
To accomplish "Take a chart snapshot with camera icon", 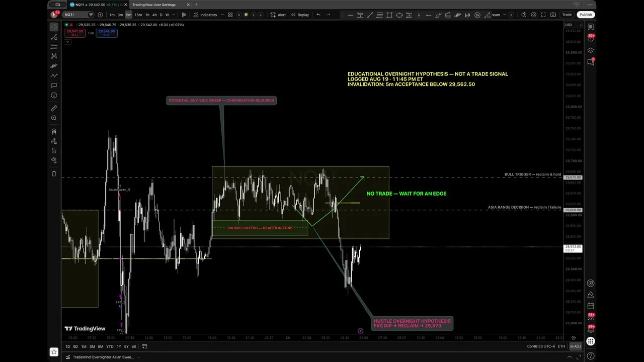I will pyautogui.click(x=553, y=15).
